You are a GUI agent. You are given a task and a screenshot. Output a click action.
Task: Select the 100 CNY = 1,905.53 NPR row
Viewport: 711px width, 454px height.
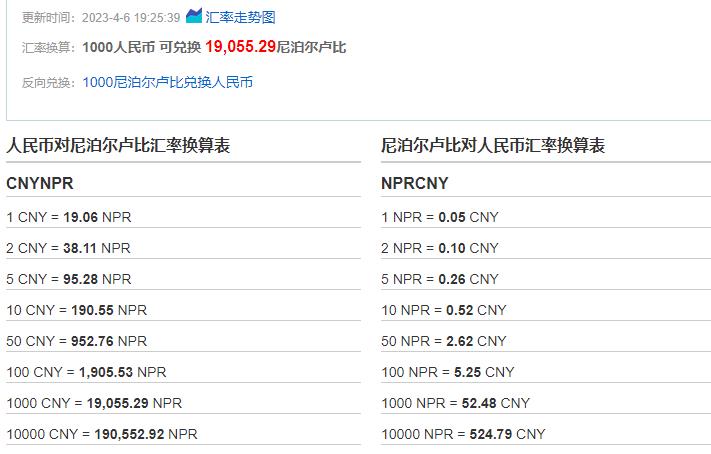pos(86,372)
